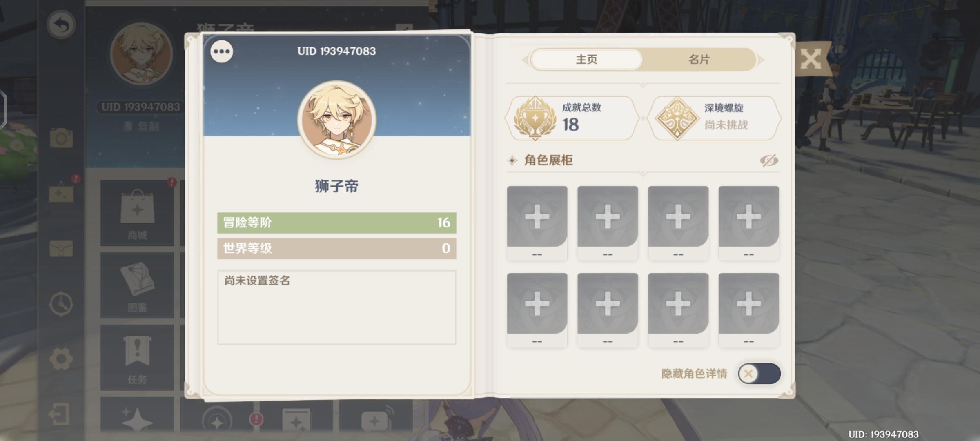Screen dimensions: 980x441
Task: Toggle character showcase visibility eye icon
Action: [769, 160]
